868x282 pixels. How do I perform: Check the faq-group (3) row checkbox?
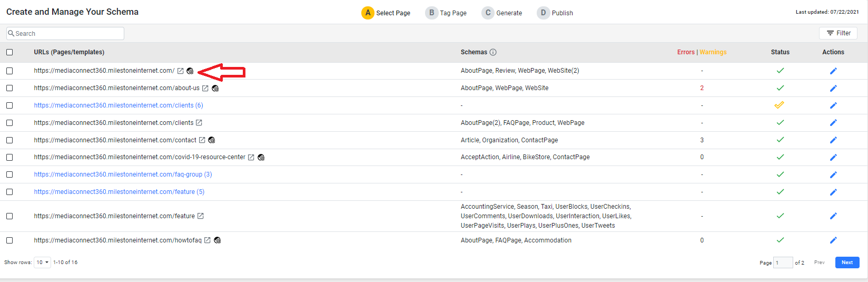click(9, 174)
